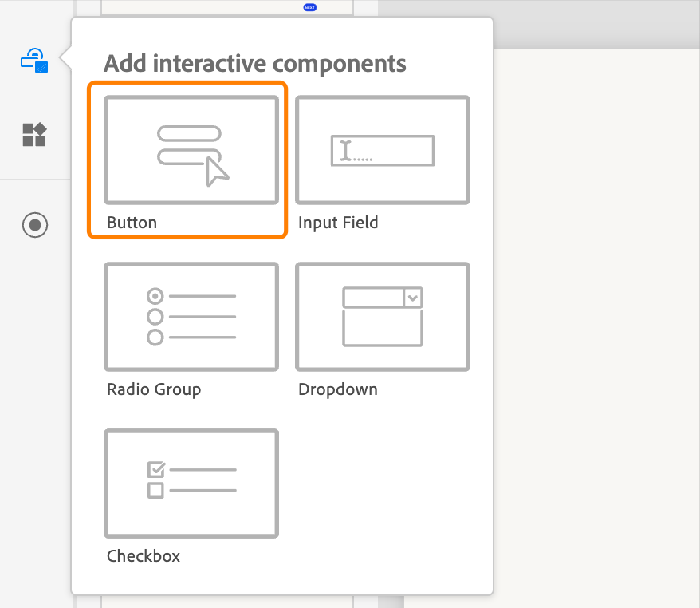The image size is (700, 608).
Task: Click the Button label text
Action: (x=131, y=223)
